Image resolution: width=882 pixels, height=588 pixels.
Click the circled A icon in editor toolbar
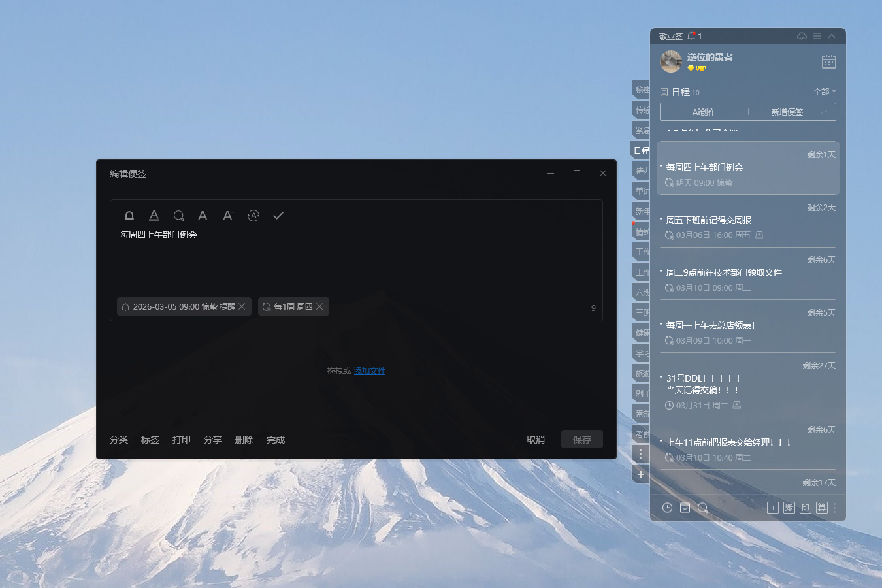coord(253,216)
